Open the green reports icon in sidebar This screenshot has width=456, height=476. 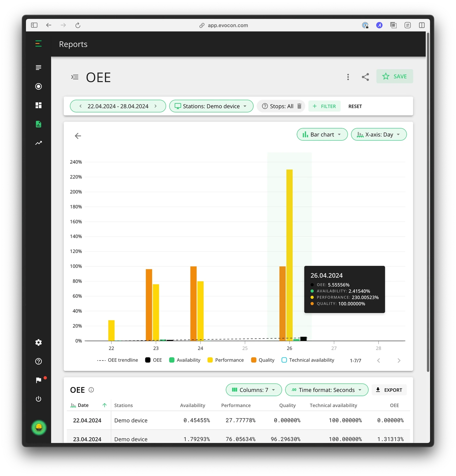[x=38, y=124]
